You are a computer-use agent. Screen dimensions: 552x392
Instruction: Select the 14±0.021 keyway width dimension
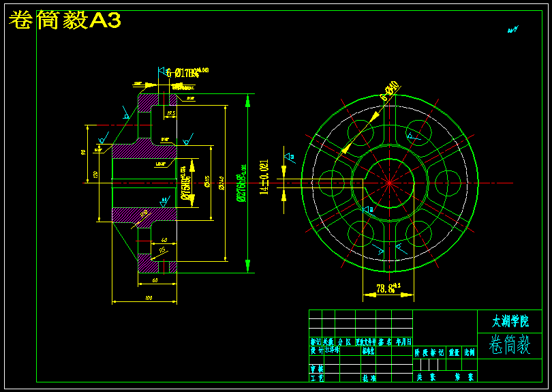(x=264, y=177)
